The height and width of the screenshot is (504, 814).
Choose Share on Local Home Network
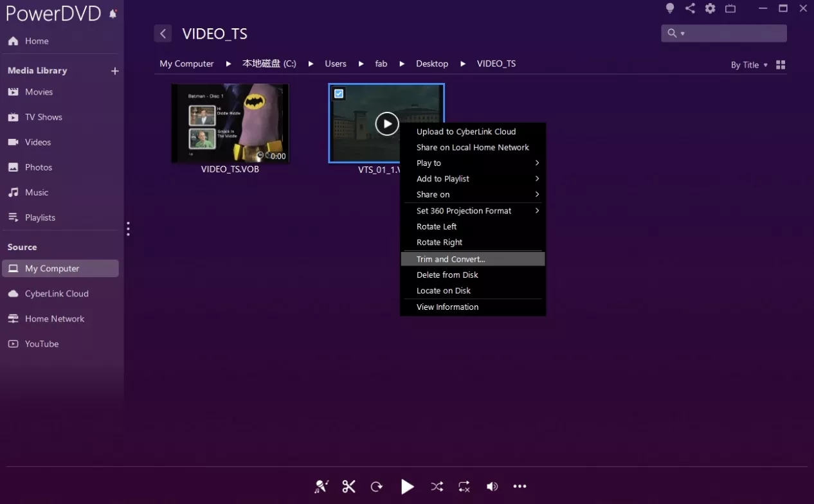click(473, 147)
